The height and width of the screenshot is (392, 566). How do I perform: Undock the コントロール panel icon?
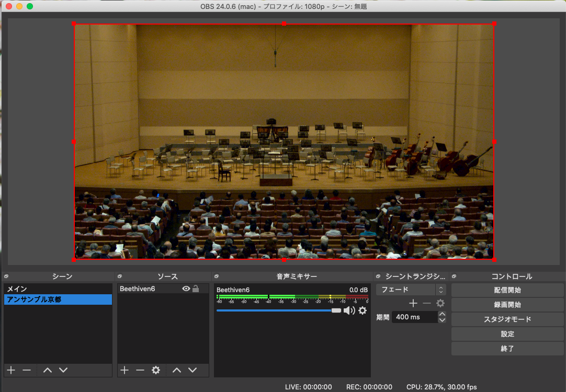454,276
